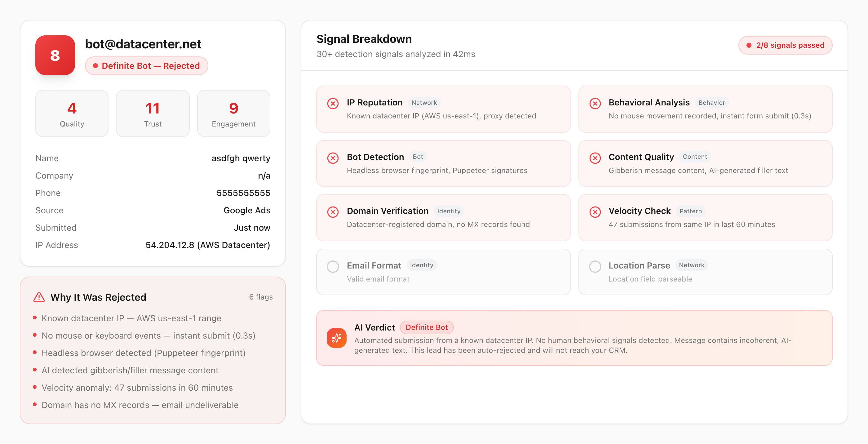Click the Behavioral Analysis red X icon

pyautogui.click(x=596, y=104)
